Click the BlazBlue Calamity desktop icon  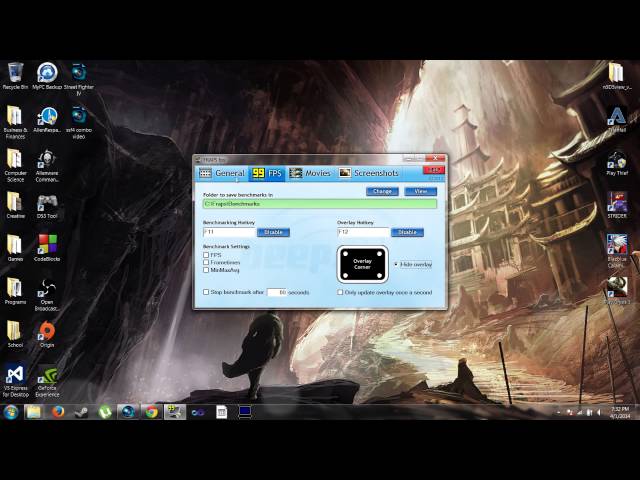(617, 251)
